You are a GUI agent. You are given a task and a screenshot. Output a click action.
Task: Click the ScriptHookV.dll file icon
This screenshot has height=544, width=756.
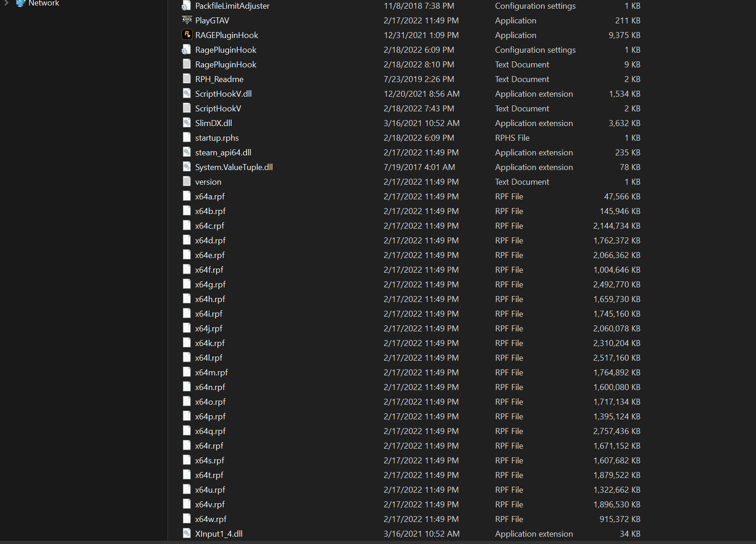(x=187, y=93)
